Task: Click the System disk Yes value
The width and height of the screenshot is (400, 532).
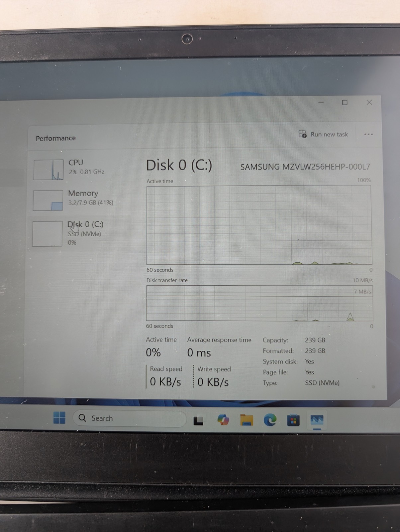Action: [x=309, y=361]
